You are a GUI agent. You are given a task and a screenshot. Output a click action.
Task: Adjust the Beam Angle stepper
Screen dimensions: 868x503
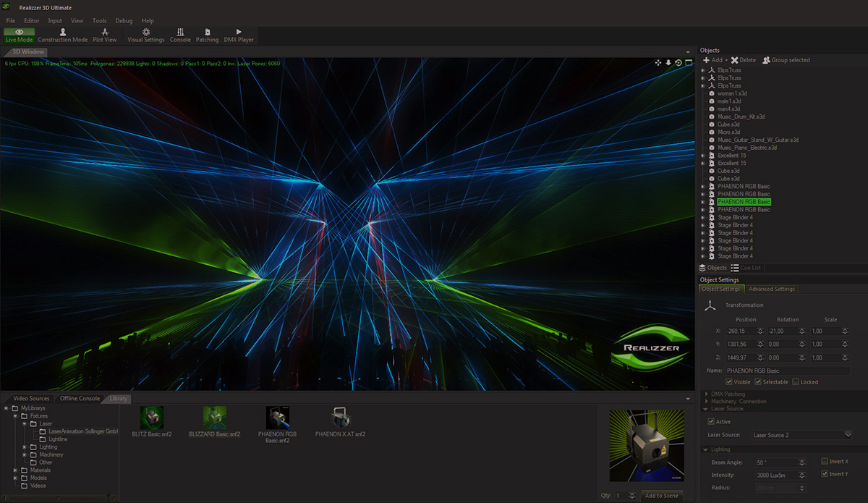(x=801, y=462)
